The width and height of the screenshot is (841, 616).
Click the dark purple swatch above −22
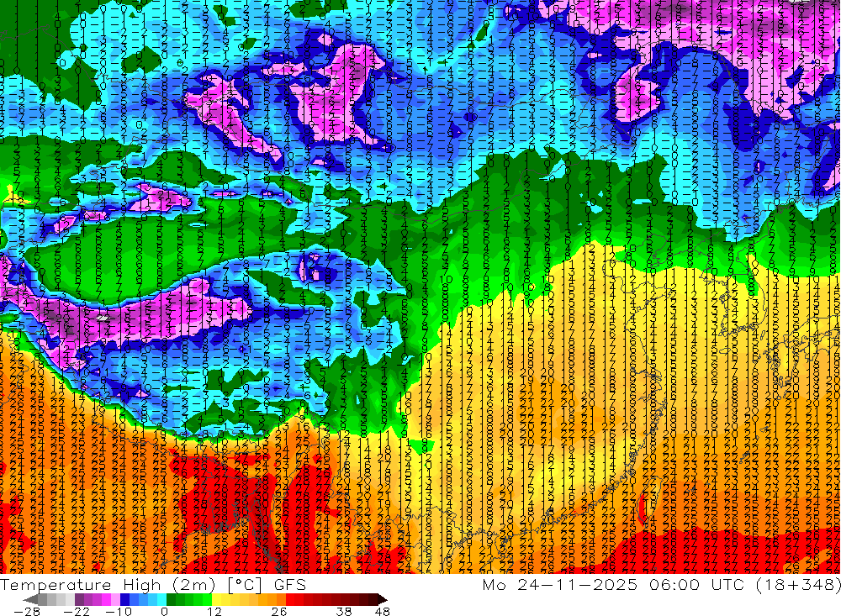79,599
